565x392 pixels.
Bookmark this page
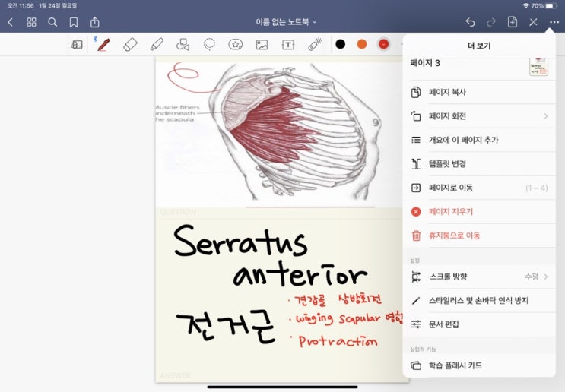tap(74, 22)
